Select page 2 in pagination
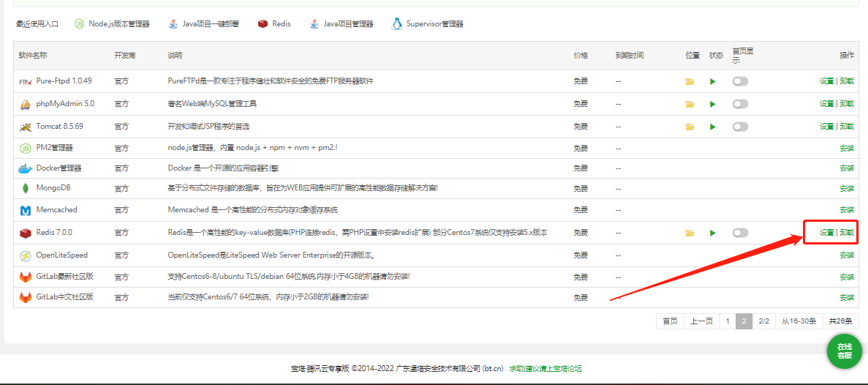The width and height of the screenshot is (868, 385). pos(744,321)
